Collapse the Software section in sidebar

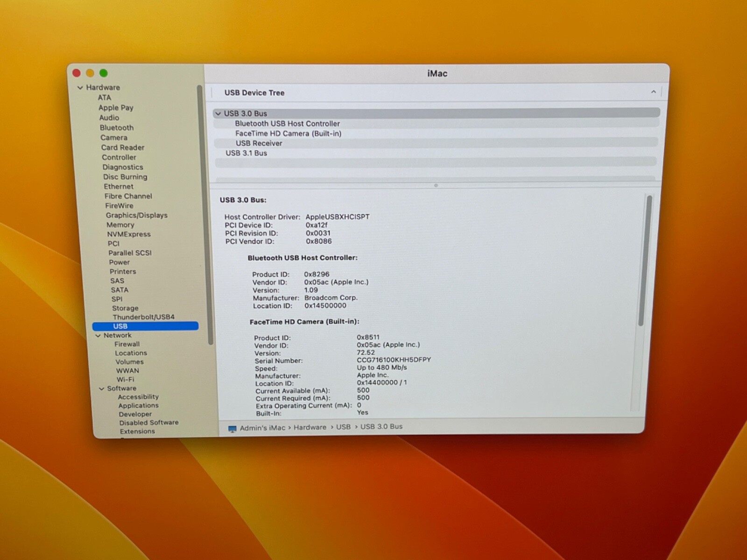tap(101, 389)
